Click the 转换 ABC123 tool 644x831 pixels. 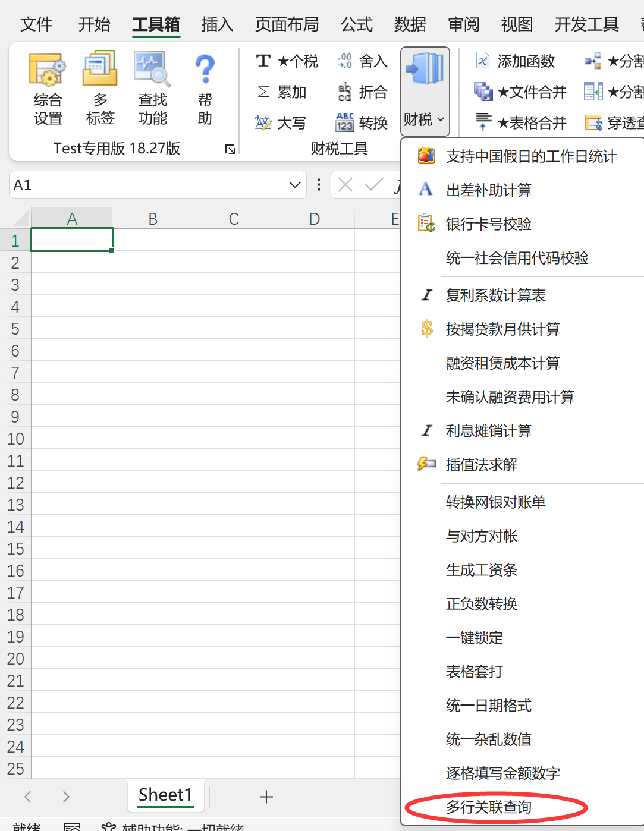[362, 123]
